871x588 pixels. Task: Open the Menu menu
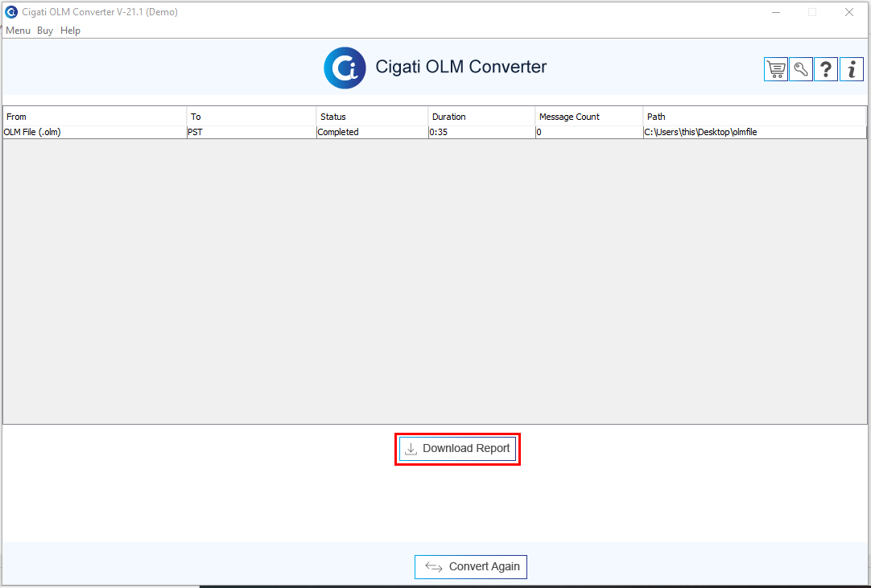(x=18, y=31)
